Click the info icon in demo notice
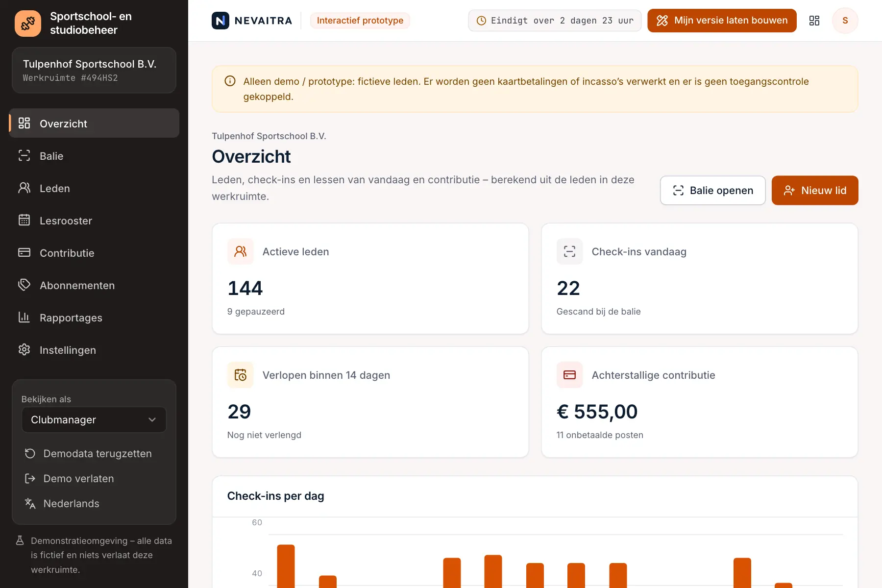The width and height of the screenshot is (882, 588). pyautogui.click(x=230, y=81)
